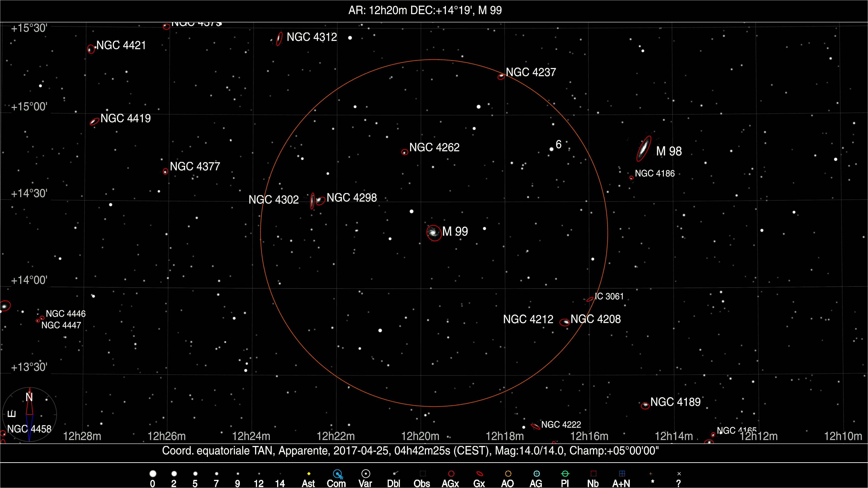Click the open cluster (AO) orange legend icon
The image size is (868, 488).
508,474
